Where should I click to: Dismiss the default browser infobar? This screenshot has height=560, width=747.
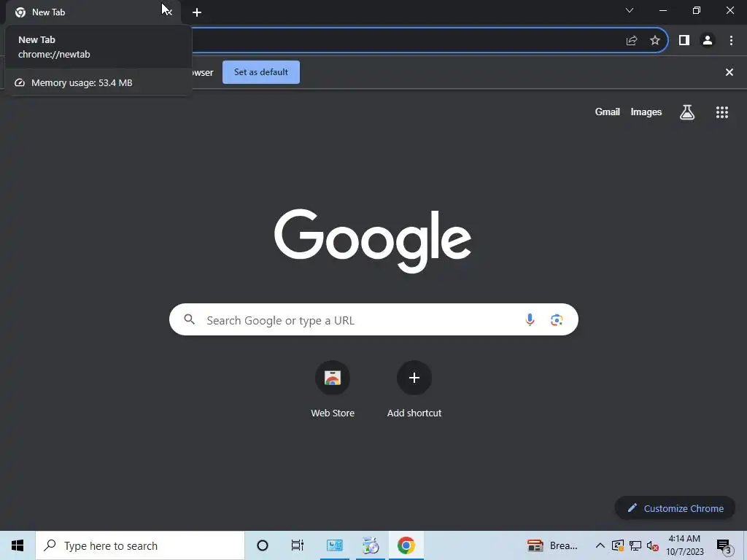pyautogui.click(x=729, y=72)
